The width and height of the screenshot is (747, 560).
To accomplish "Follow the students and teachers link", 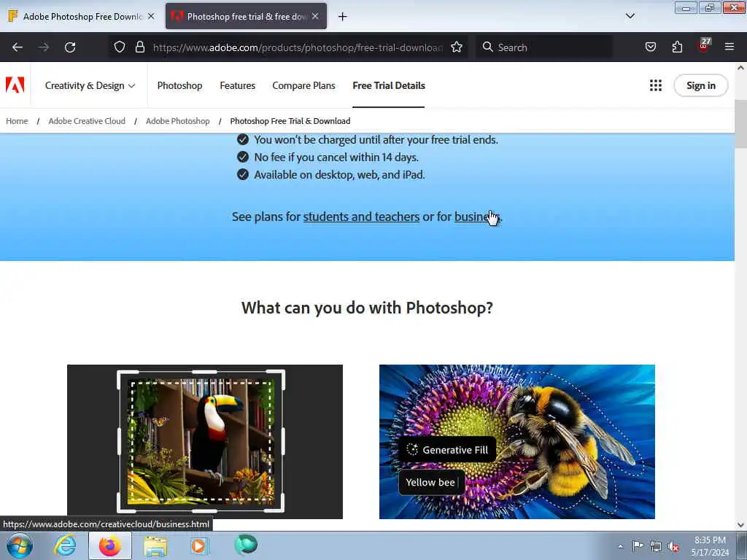I will [361, 217].
